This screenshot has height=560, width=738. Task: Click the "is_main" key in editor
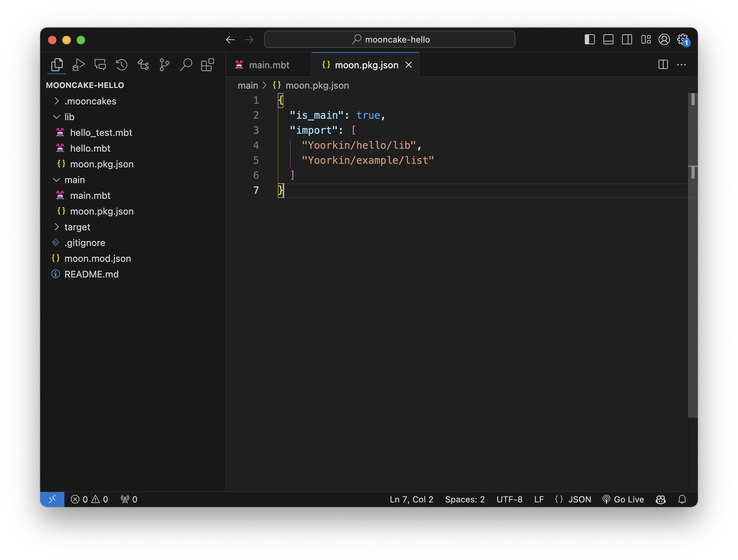pyautogui.click(x=317, y=115)
